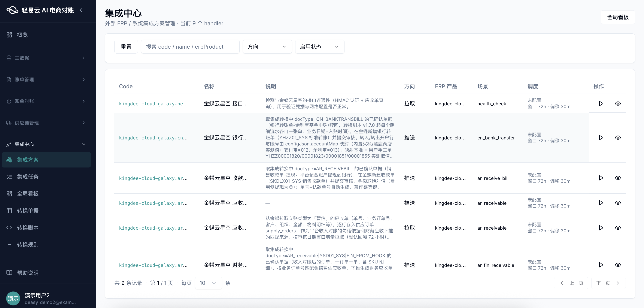Click the 账单对账 scales icon
The image size is (644, 308).
pos(9,101)
